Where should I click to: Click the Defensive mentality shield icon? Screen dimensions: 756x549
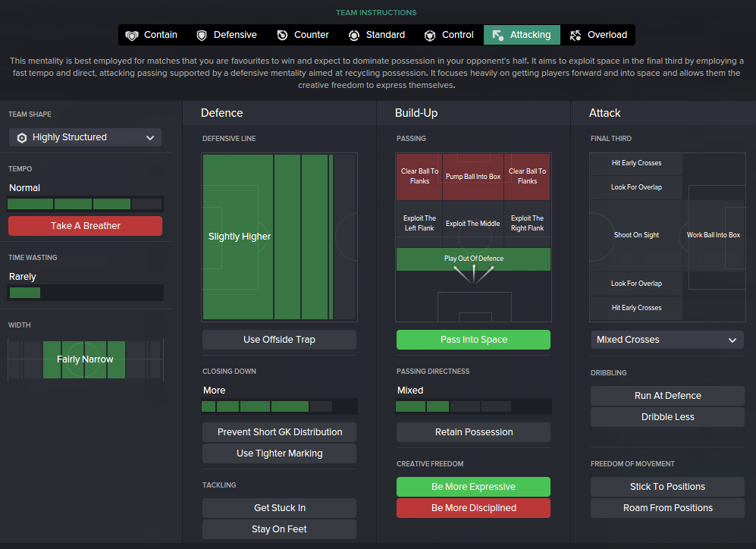click(x=202, y=35)
